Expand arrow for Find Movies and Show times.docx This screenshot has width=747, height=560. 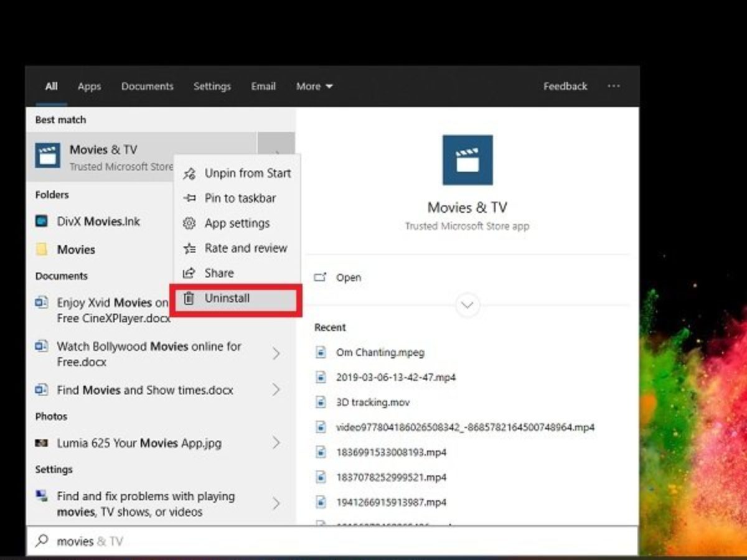(x=276, y=390)
